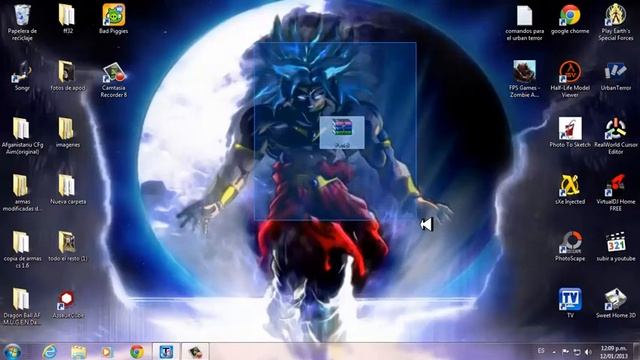This screenshot has width=640, height=360.
Task: Open the network tray icon
Action: coord(577,352)
